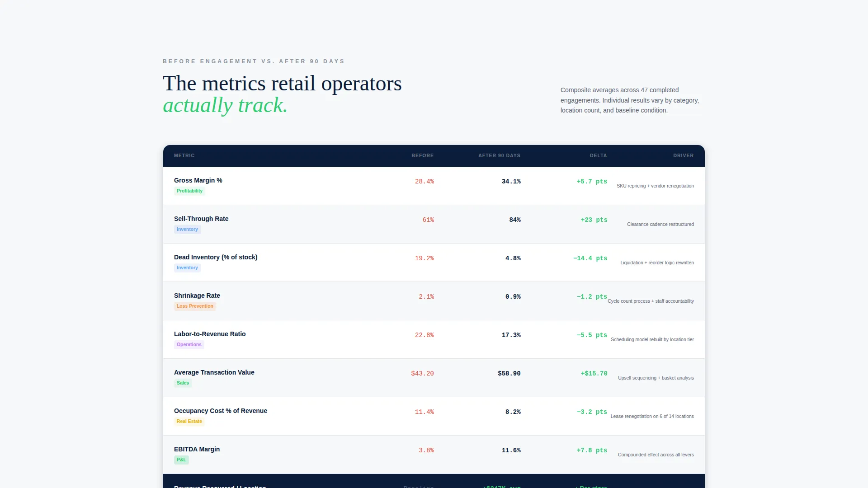Click 'Upsell sequencing + basket analysis' driver text
The height and width of the screenshot is (488, 868).
656,378
